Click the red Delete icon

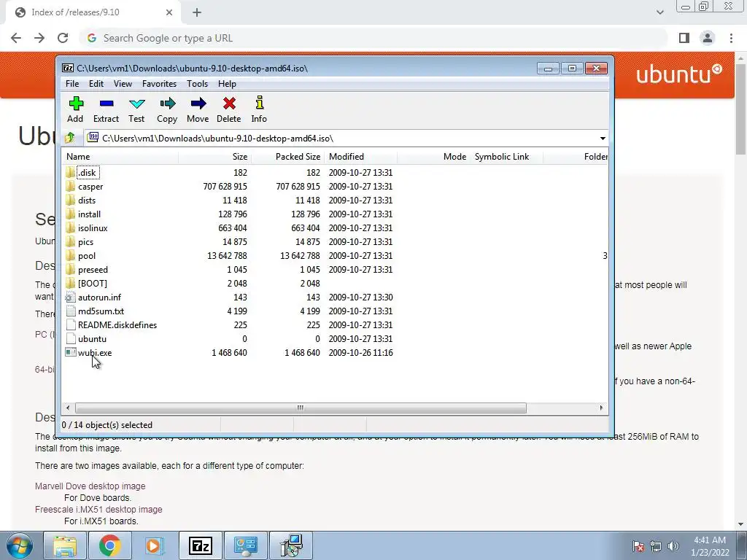[228, 109]
